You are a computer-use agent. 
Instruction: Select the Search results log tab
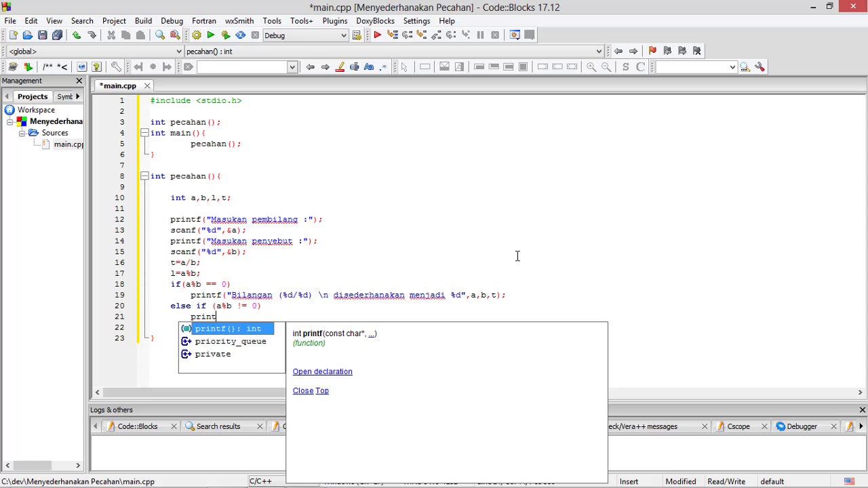[218, 426]
